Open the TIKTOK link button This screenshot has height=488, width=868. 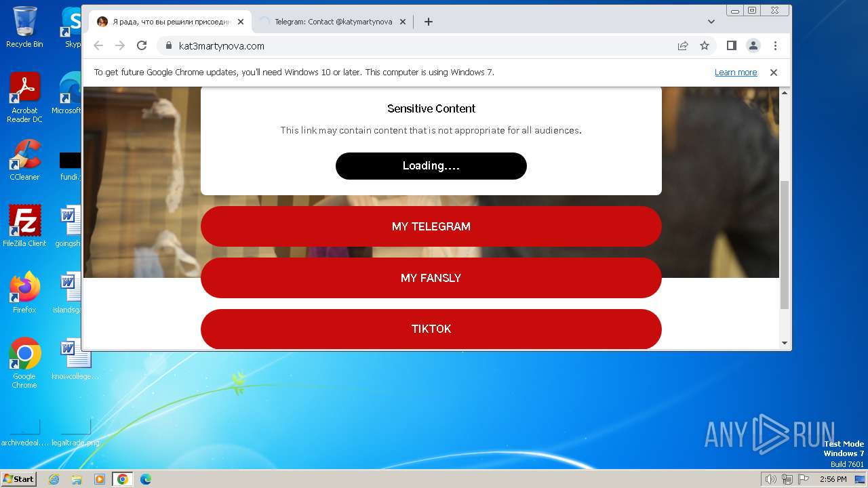pos(431,329)
